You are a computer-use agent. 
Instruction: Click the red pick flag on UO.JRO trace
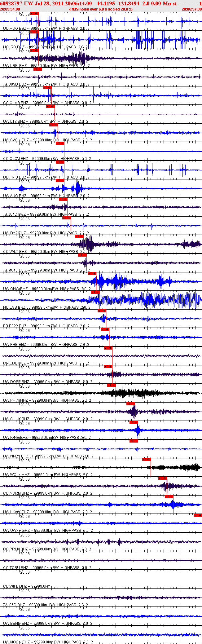[x=34, y=32]
